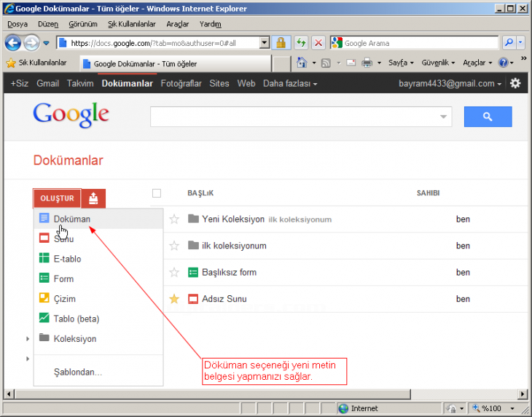Image resolution: width=532 pixels, height=417 pixels.
Task: Open the Araçlar command bar menu
Action: pyautogui.click(x=477, y=63)
